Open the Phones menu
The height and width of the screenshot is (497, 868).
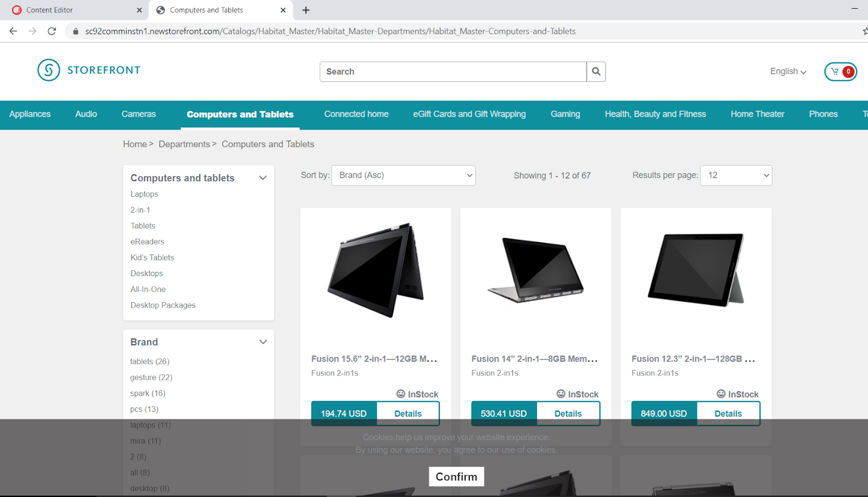click(x=824, y=114)
